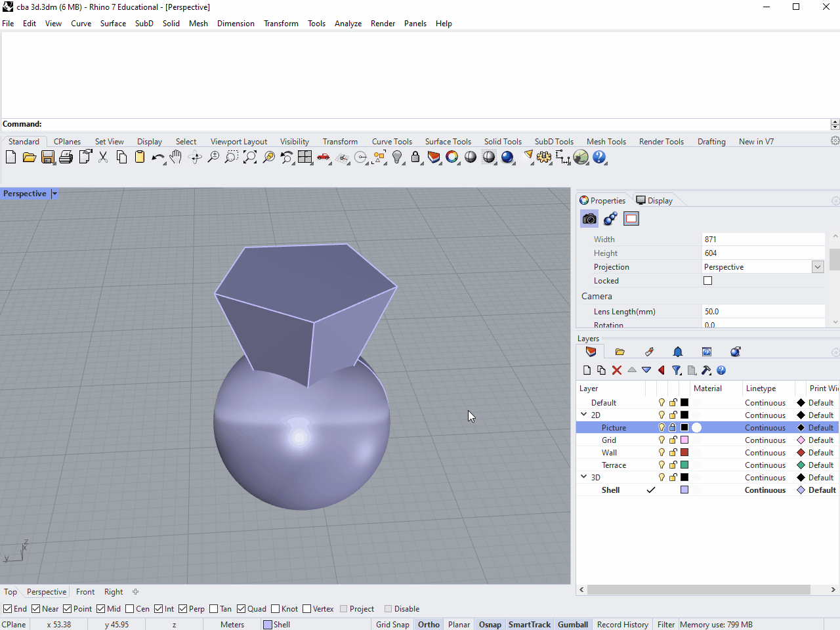Open the Projection dropdown in Properties
The image size is (840, 630).
817,267
